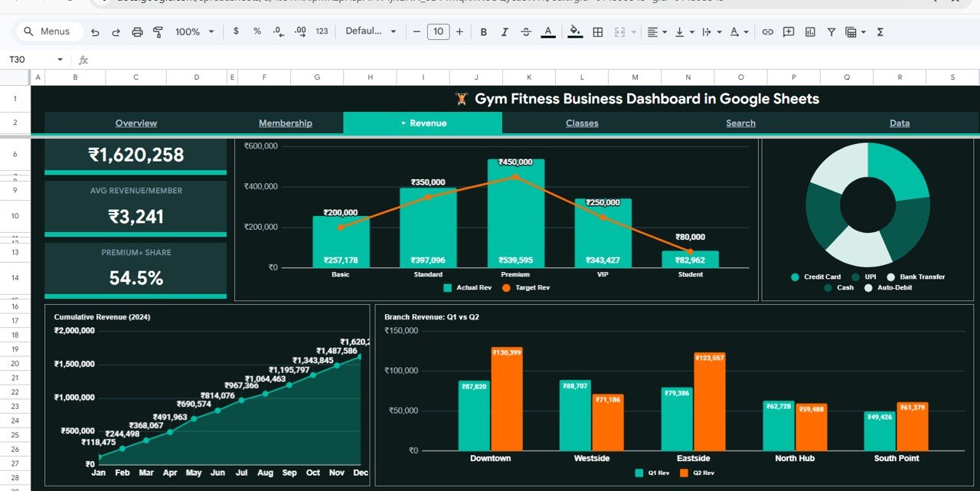Select the fill color swatch
This screenshot has height=491, width=980.
(x=575, y=31)
